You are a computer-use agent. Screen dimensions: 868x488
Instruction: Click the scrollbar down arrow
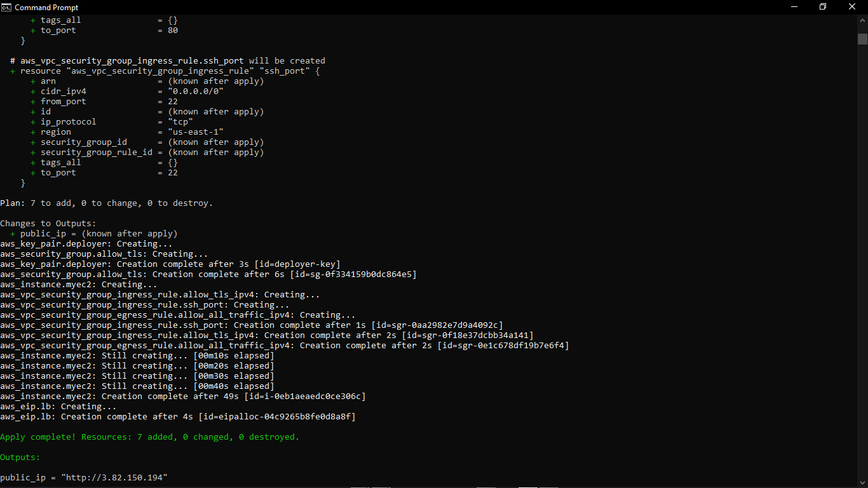click(x=863, y=481)
